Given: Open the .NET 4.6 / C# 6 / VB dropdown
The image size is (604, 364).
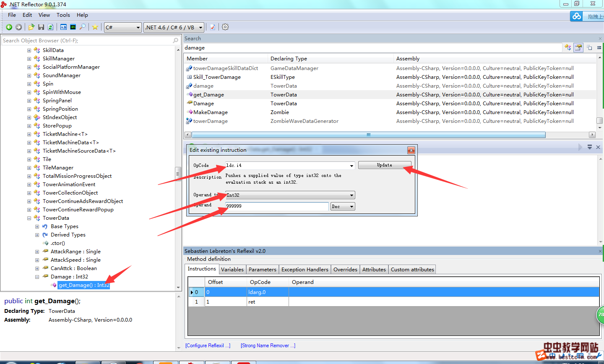Looking at the screenshot, I should 174,27.
